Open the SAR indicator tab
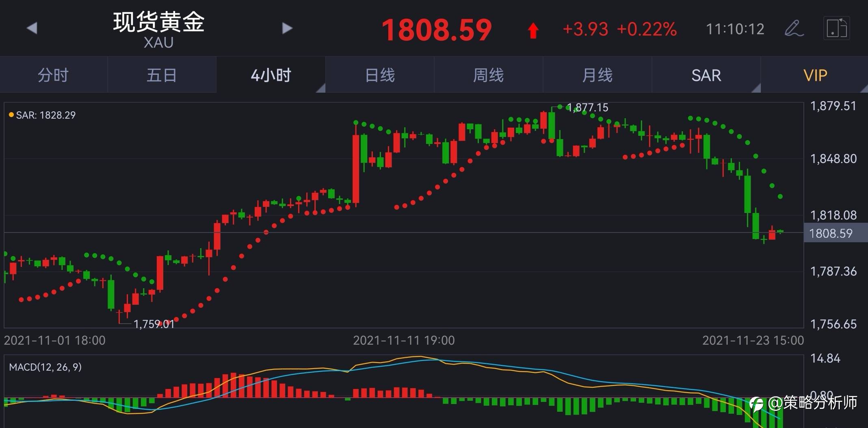 [x=706, y=75]
